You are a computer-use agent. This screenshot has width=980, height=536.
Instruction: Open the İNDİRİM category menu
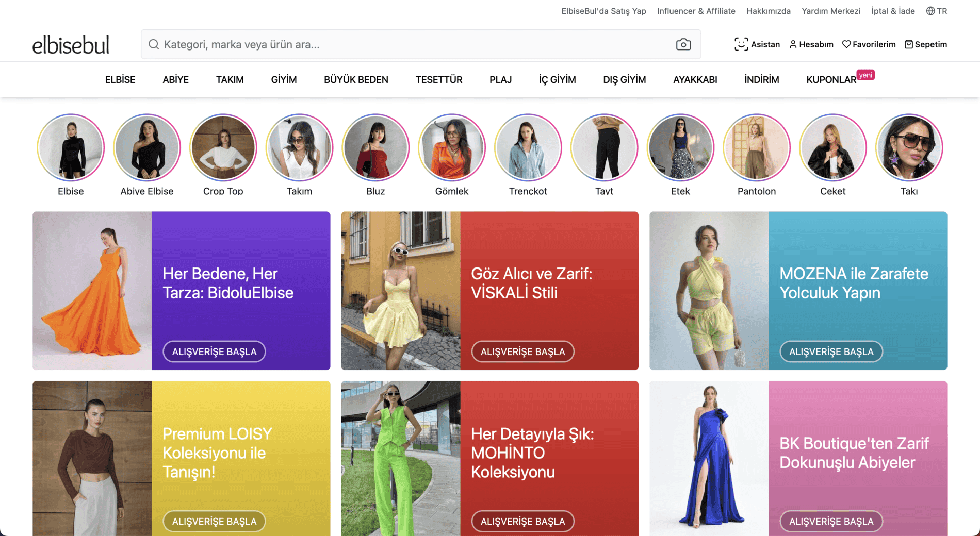point(762,80)
